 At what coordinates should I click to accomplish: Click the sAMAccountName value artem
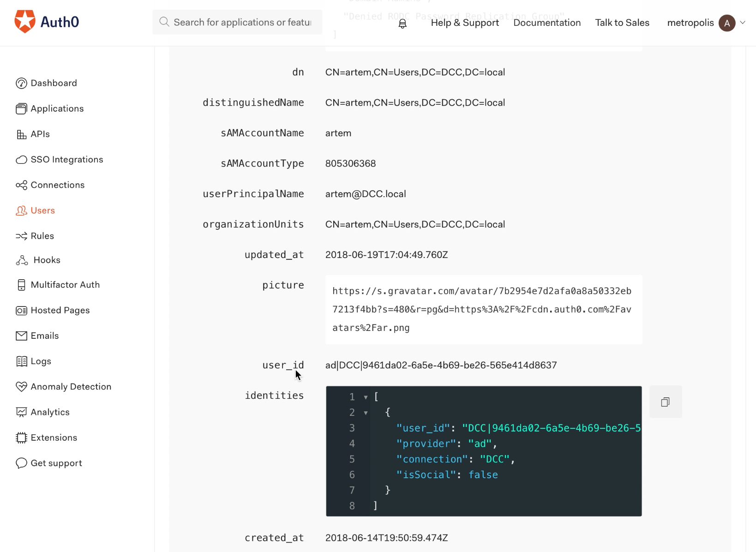click(x=338, y=133)
